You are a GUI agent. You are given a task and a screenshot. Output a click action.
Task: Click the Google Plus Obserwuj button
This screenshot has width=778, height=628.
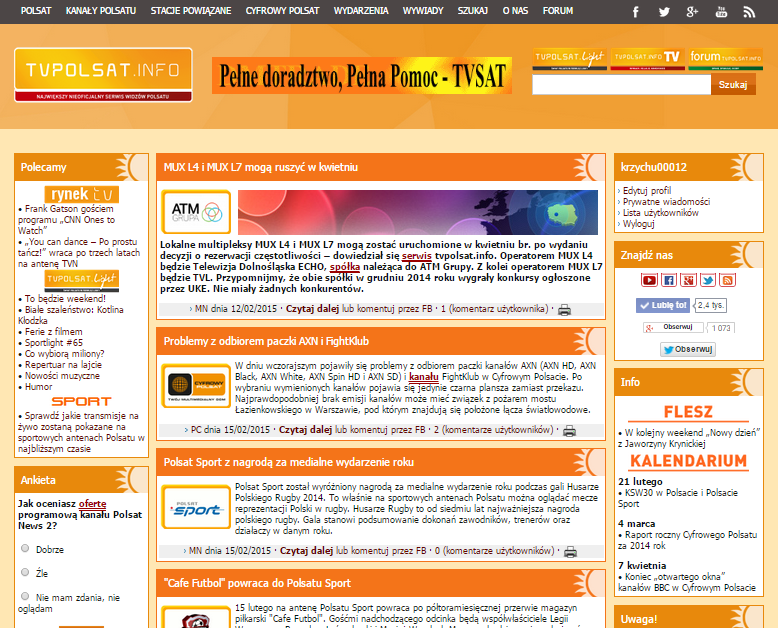pyautogui.click(x=674, y=327)
